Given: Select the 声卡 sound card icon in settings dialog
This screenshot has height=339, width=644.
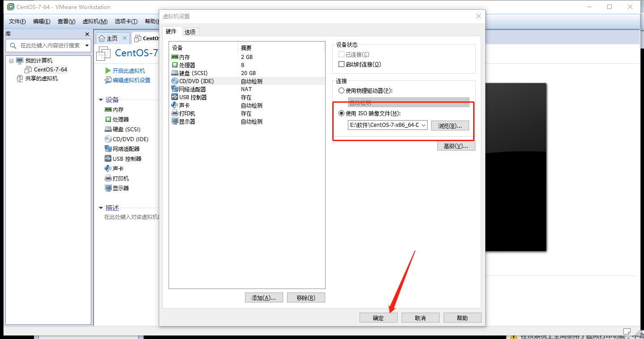Looking at the screenshot, I should click(x=175, y=105).
